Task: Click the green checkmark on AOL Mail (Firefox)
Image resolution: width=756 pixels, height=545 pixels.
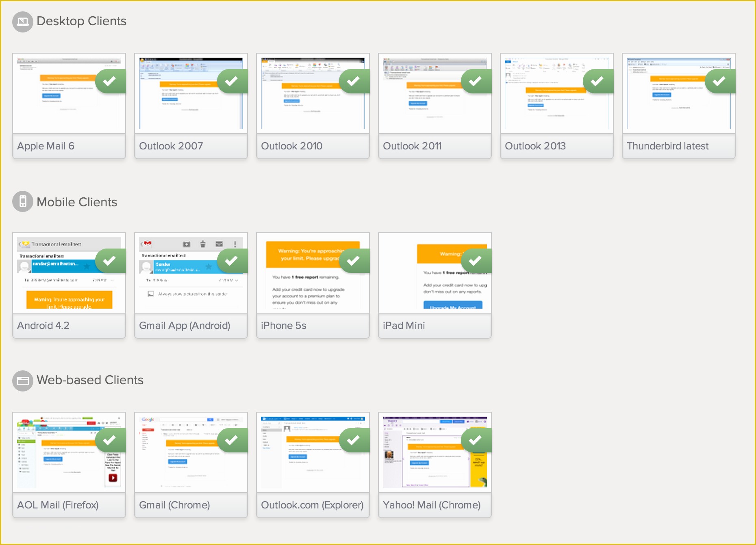Action: click(x=111, y=440)
